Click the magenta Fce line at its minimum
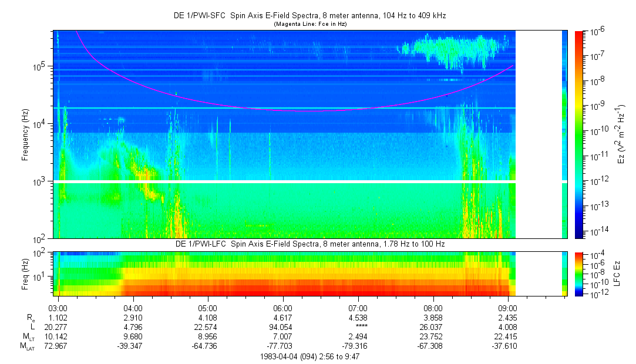Screen dimensions: 636x364 [308, 110]
